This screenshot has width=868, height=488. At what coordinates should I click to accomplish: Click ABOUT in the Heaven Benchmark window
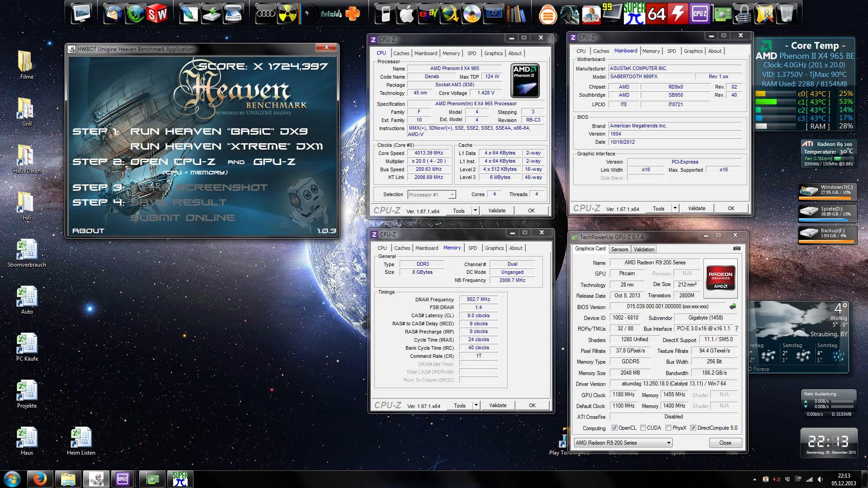coord(88,230)
